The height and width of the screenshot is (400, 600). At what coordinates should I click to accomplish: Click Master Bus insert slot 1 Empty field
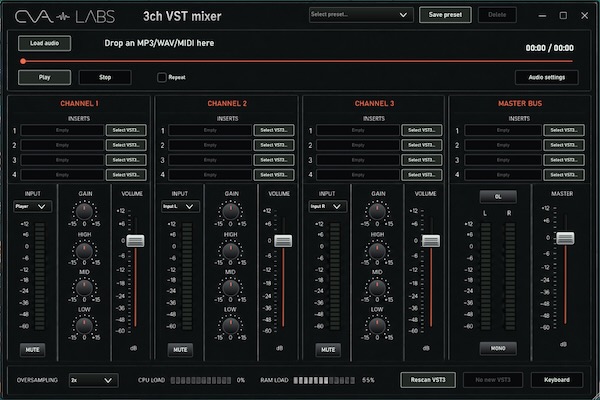pyautogui.click(x=503, y=130)
